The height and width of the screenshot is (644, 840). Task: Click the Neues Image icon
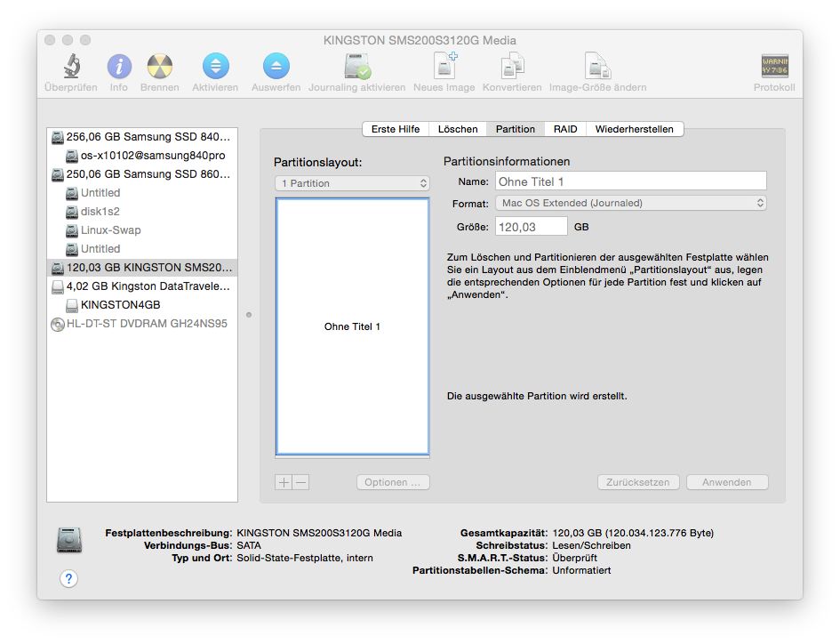444,67
